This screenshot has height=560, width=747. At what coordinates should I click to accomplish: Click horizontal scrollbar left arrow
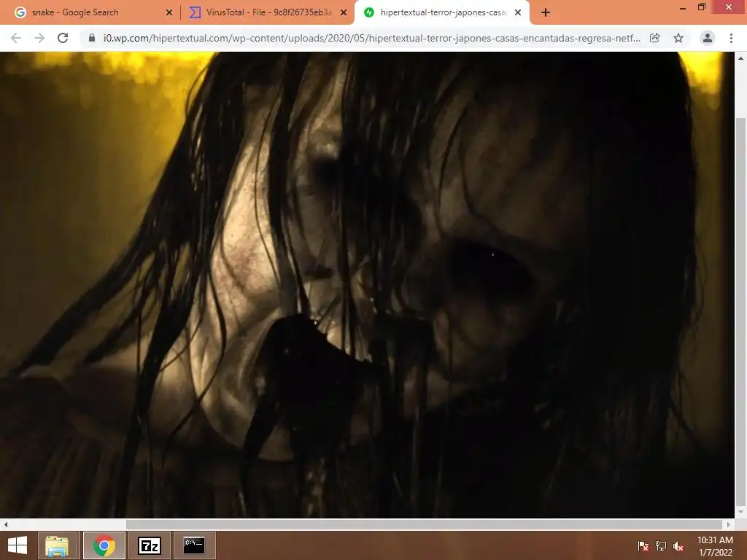tap(6, 524)
